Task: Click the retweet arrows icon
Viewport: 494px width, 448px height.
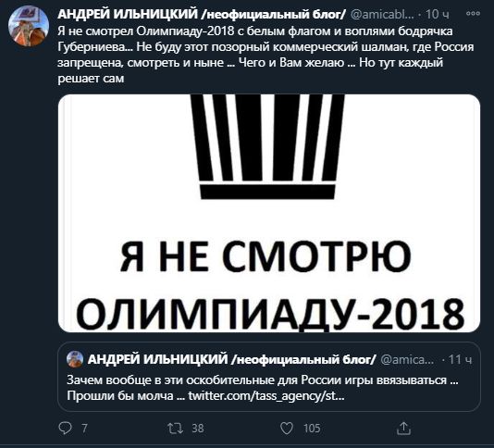Action: pyautogui.click(x=175, y=429)
